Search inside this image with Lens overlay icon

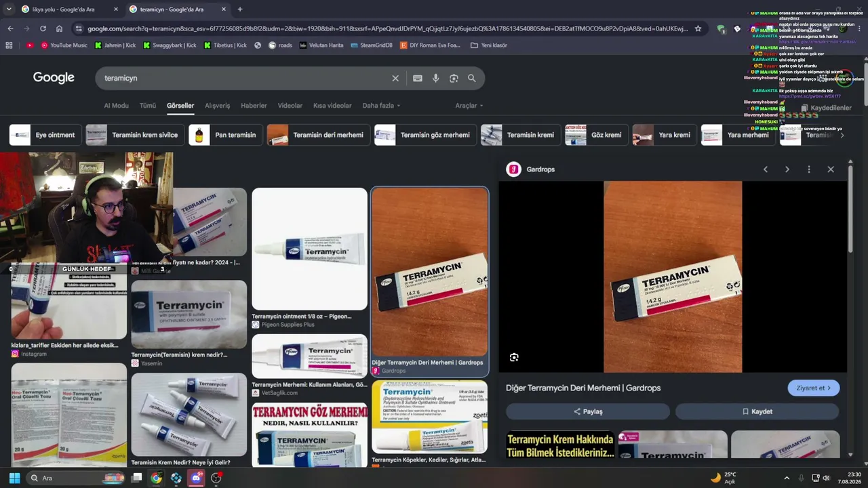tap(514, 357)
